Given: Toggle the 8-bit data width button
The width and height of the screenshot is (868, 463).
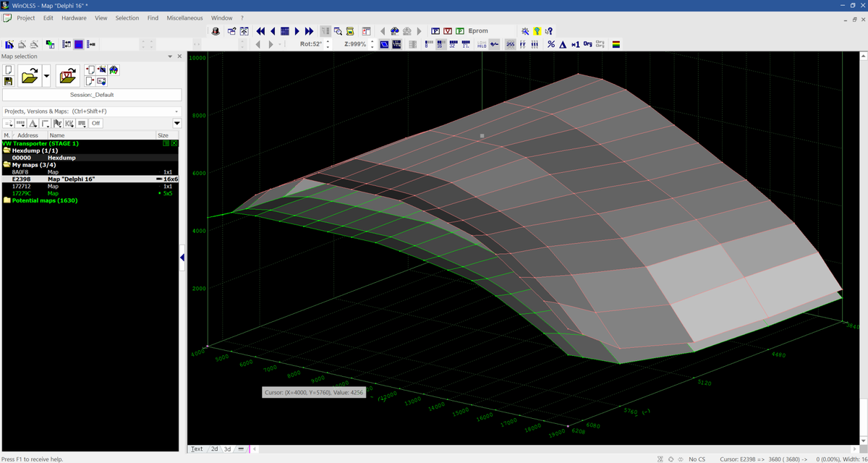Looking at the screenshot, I should [428, 44].
